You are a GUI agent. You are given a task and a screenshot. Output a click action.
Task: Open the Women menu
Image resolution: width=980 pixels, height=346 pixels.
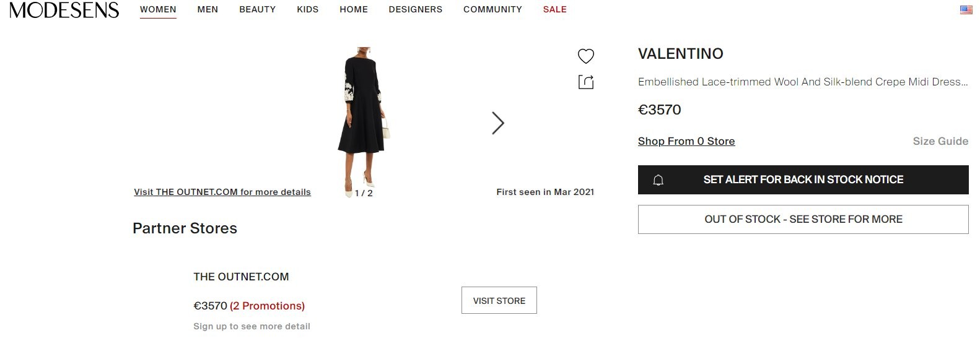tap(158, 9)
